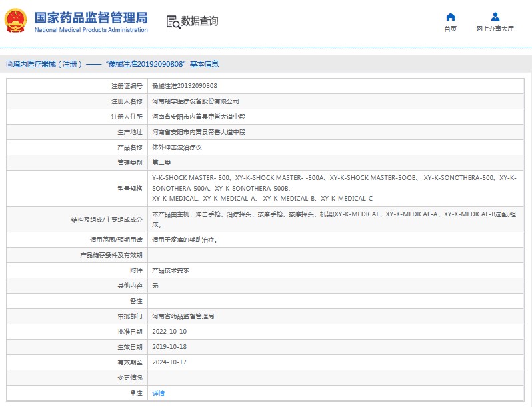Screen dimensions: 532x407
Task: Click the 注册人住所 address value
Action: click(x=199, y=117)
